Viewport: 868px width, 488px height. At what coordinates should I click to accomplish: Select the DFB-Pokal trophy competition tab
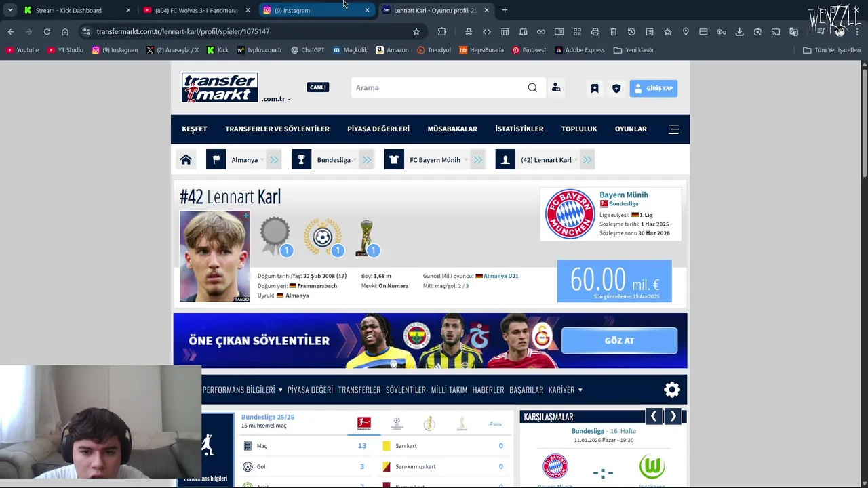click(429, 424)
